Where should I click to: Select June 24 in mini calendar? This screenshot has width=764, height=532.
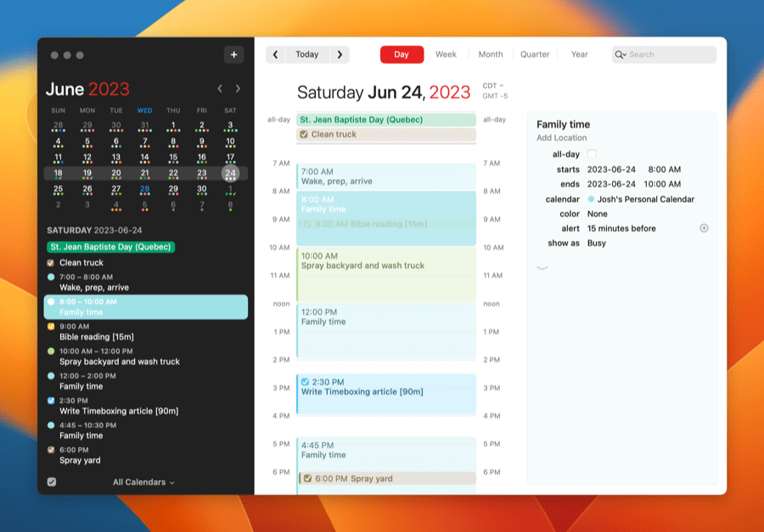pyautogui.click(x=230, y=173)
